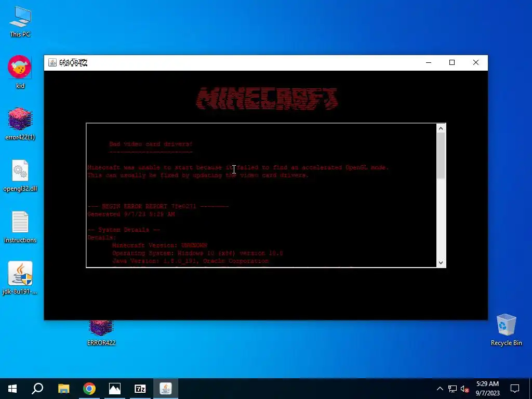The image size is (532, 399).
Task: Click the error report scroll up arrow
Action: pyautogui.click(x=441, y=128)
